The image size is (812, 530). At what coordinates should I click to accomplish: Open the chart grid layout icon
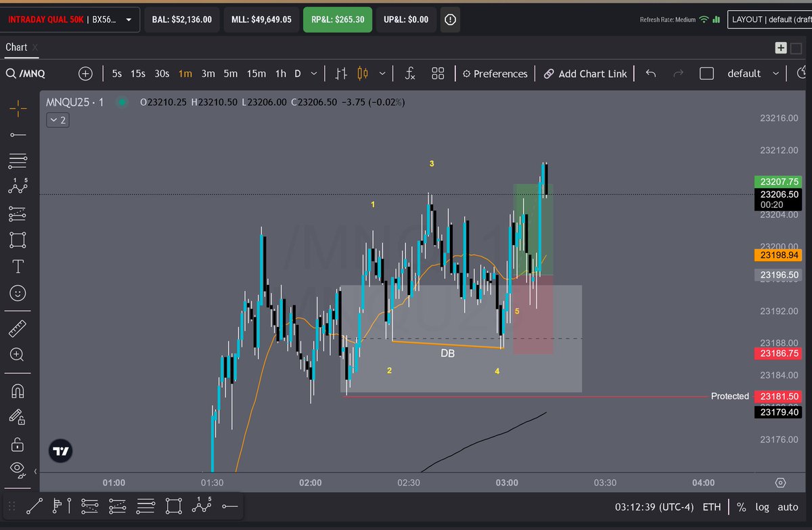pos(438,73)
